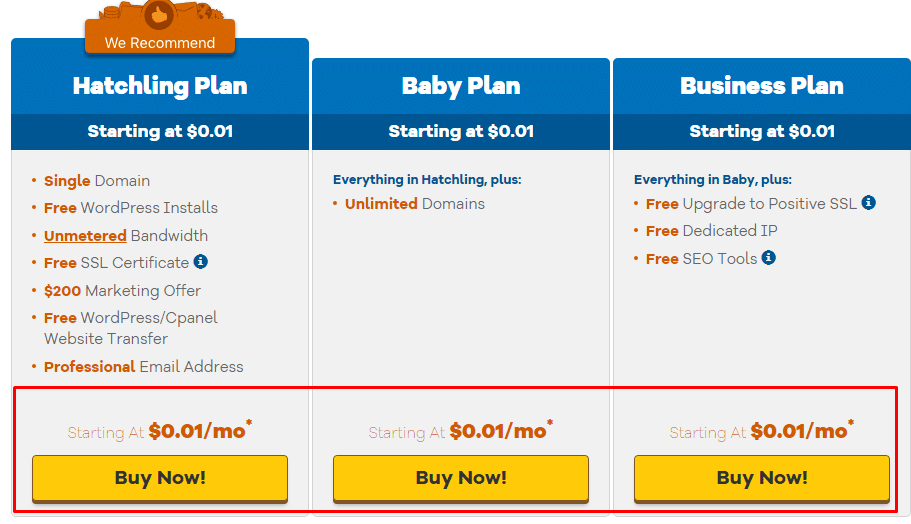Click the Free Dedicated IP feature
This screenshot has height=524, width=911.
712,231
